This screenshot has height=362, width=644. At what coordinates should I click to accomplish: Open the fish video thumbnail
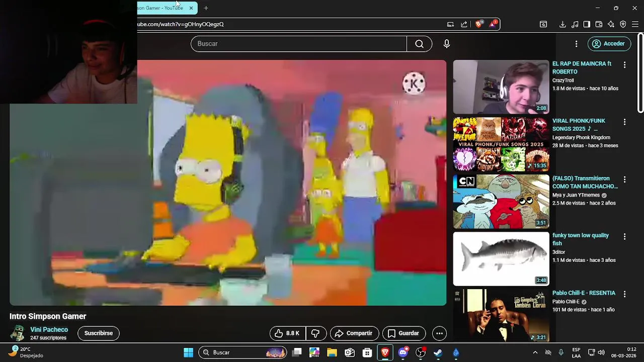click(x=501, y=259)
